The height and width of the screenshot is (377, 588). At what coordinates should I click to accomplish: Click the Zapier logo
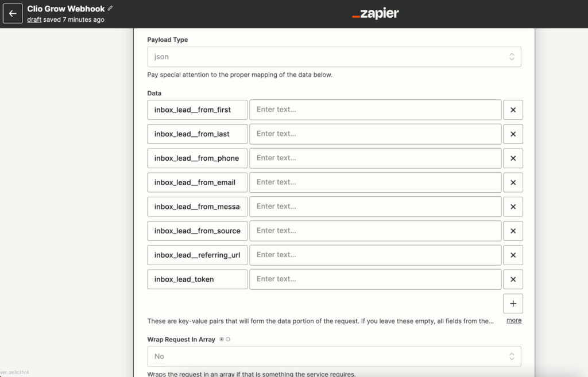click(x=375, y=14)
